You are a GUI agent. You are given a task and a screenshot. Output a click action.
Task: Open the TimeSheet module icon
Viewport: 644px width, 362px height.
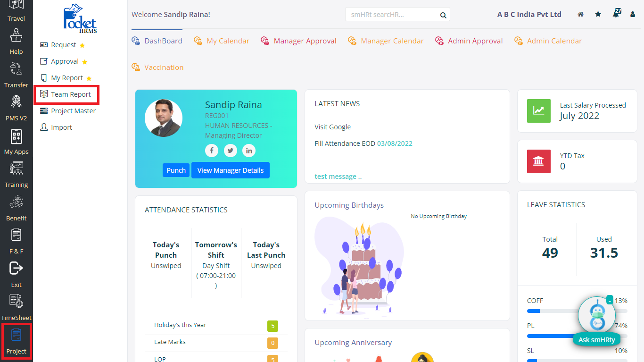tap(17, 302)
